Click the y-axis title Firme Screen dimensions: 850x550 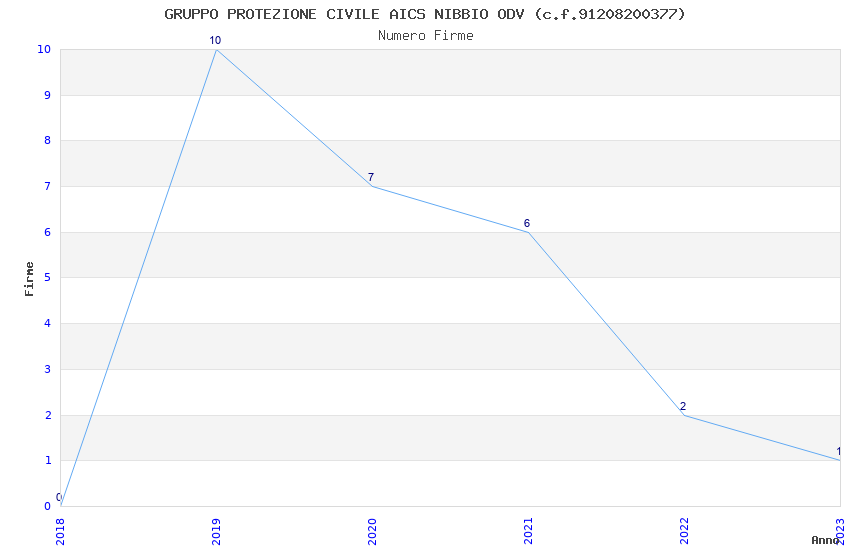coord(29,279)
